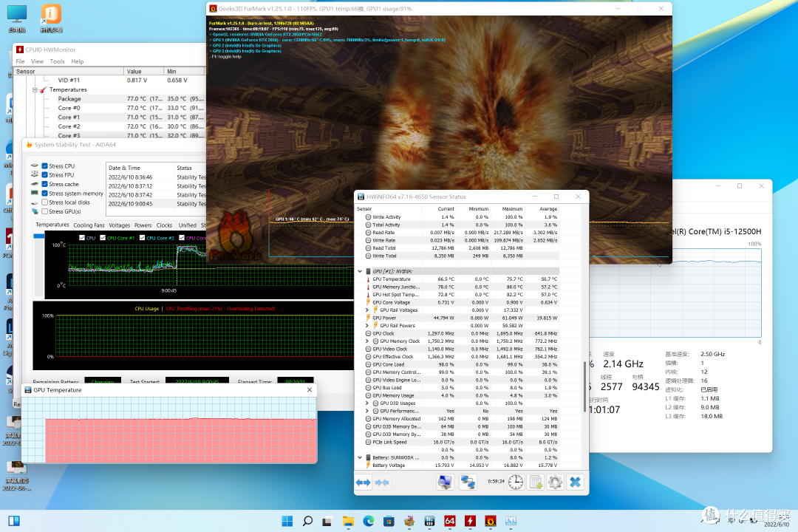Open HWiNFO sensor summary magnifier monitor icon
This screenshot has width=798, height=532.
tap(445, 482)
